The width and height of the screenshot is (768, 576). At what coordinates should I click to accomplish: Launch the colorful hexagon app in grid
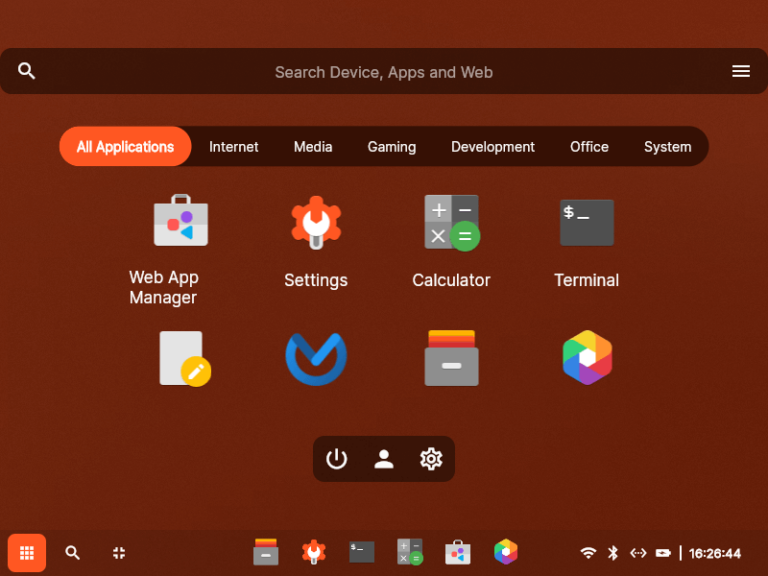[x=587, y=358]
